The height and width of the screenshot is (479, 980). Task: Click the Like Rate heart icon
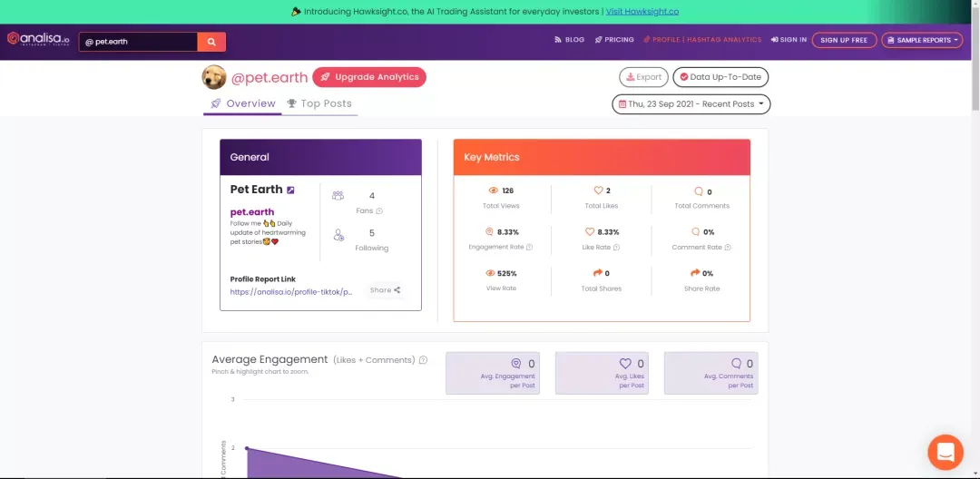click(590, 231)
